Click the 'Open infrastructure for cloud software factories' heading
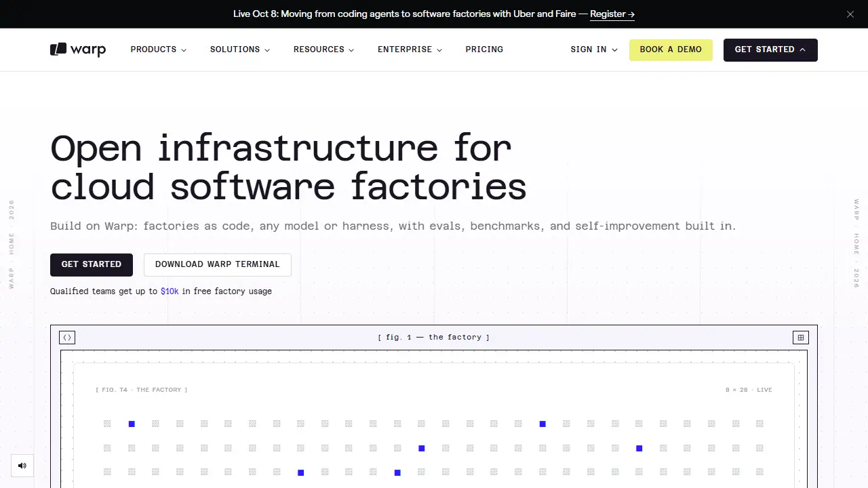Viewport: 868px width, 488px height. [x=288, y=167]
